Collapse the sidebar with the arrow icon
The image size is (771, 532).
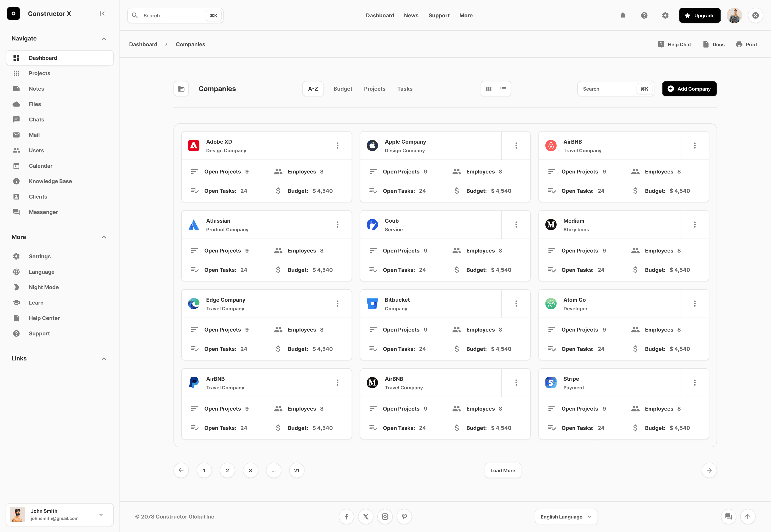click(x=102, y=14)
